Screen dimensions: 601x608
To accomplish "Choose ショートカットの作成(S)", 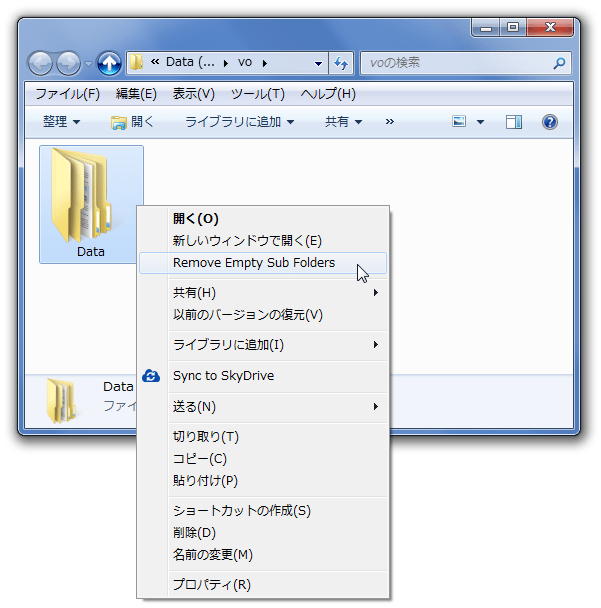I will [x=263, y=511].
